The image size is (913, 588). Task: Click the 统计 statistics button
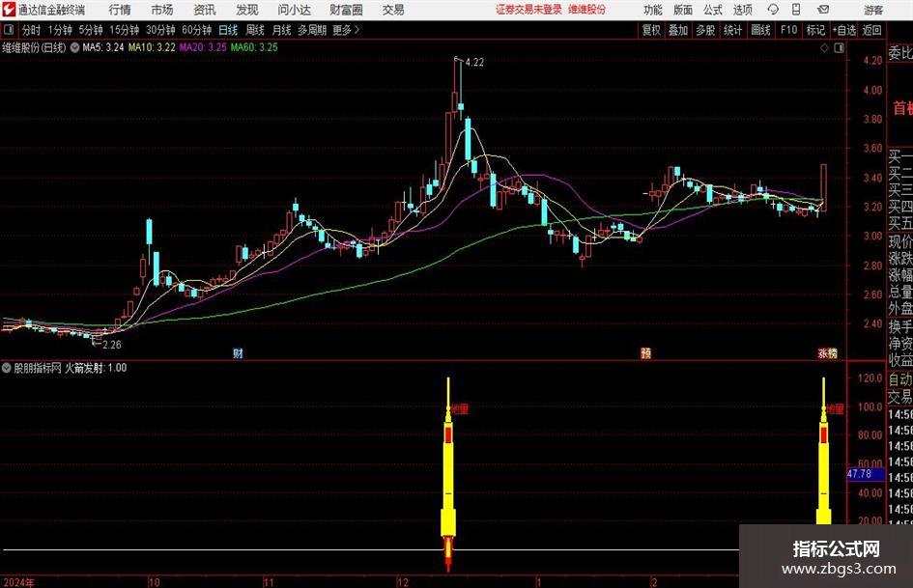click(x=732, y=30)
